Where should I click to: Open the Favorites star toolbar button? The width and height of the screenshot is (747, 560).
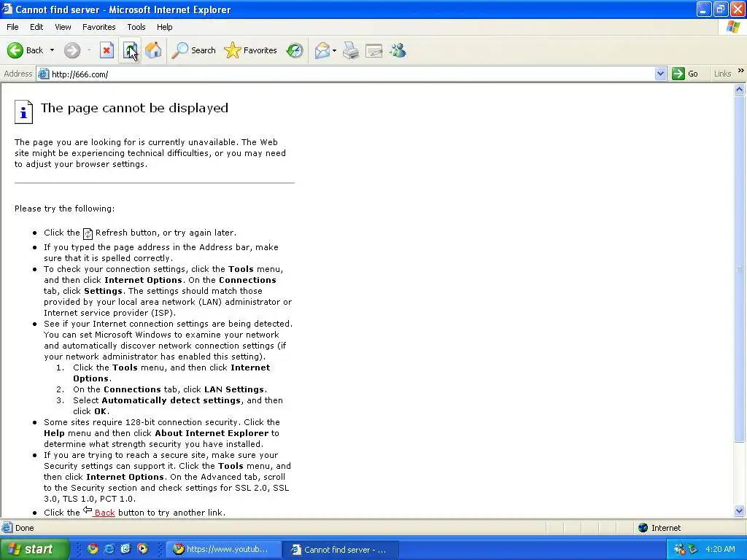[x=250, y=50]
